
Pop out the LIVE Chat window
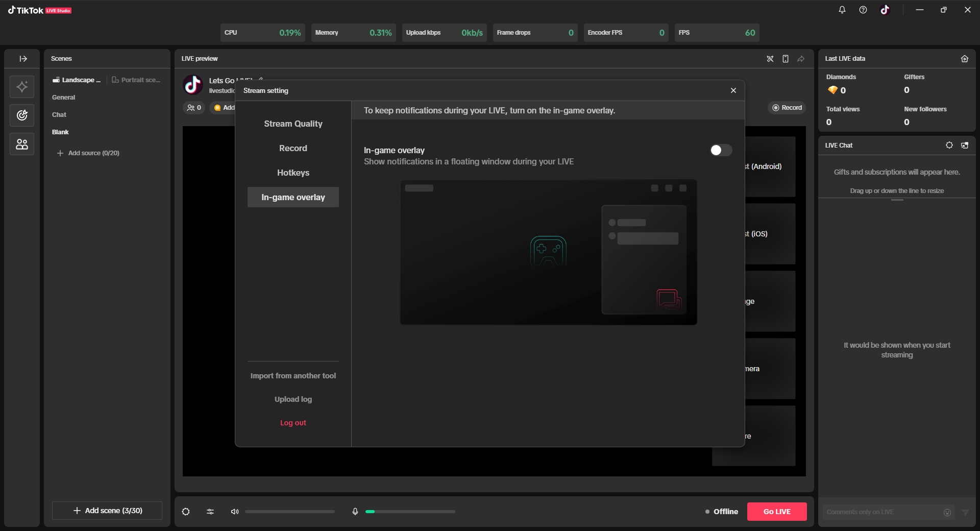click(965, 146)
